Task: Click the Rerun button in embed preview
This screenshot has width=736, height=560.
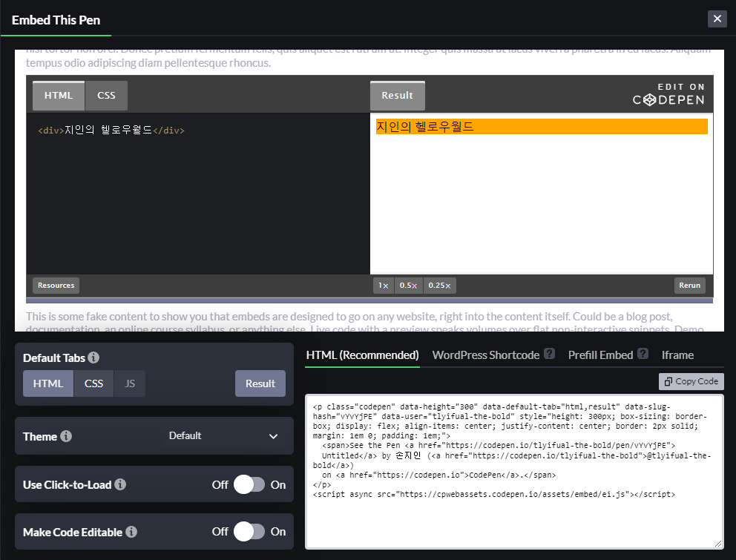Action: (689, 286)
